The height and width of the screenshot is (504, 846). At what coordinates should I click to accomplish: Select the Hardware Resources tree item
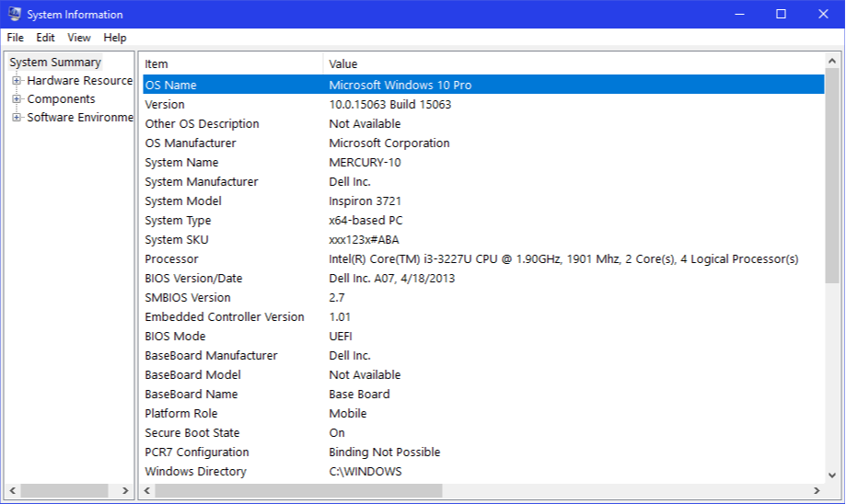pos(80,81)
